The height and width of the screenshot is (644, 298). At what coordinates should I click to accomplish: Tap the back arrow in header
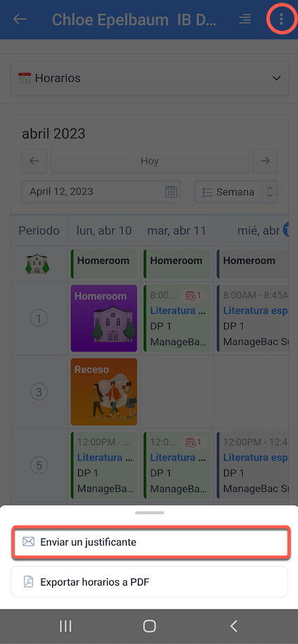[x=20, y=19]
